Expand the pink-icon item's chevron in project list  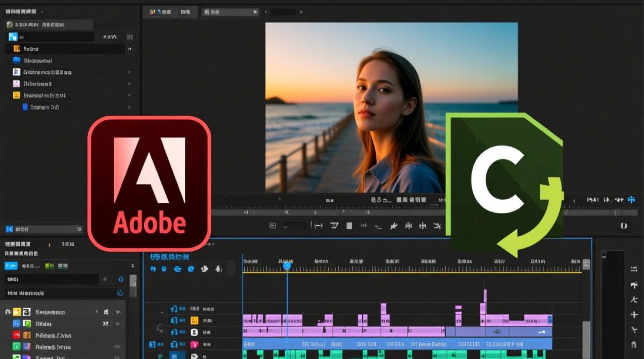129,84
